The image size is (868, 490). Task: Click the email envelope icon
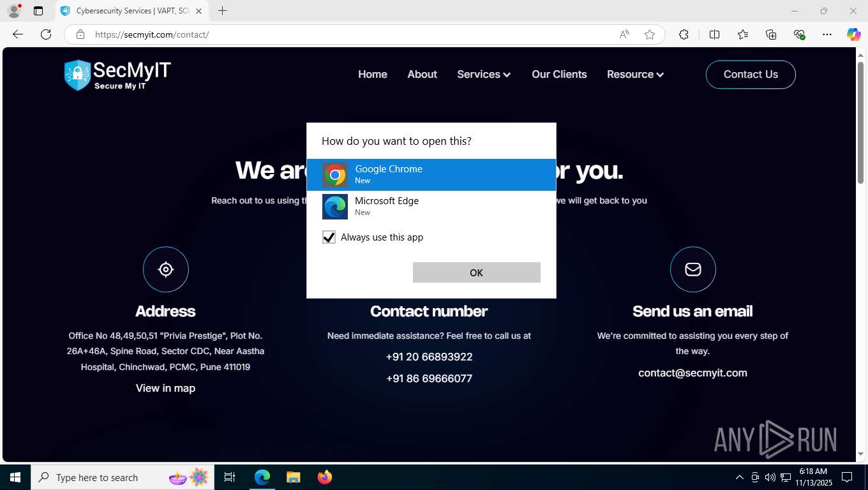pos(693,269)
